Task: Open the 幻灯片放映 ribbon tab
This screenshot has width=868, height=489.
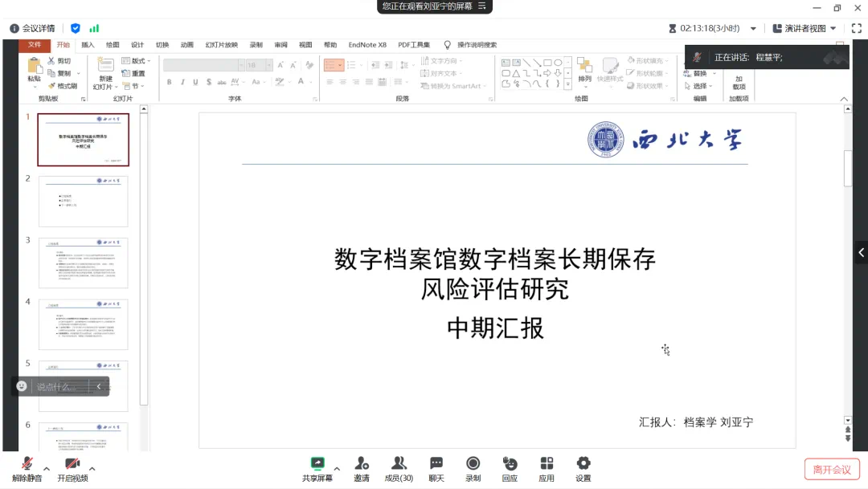Action: [221, 45]
